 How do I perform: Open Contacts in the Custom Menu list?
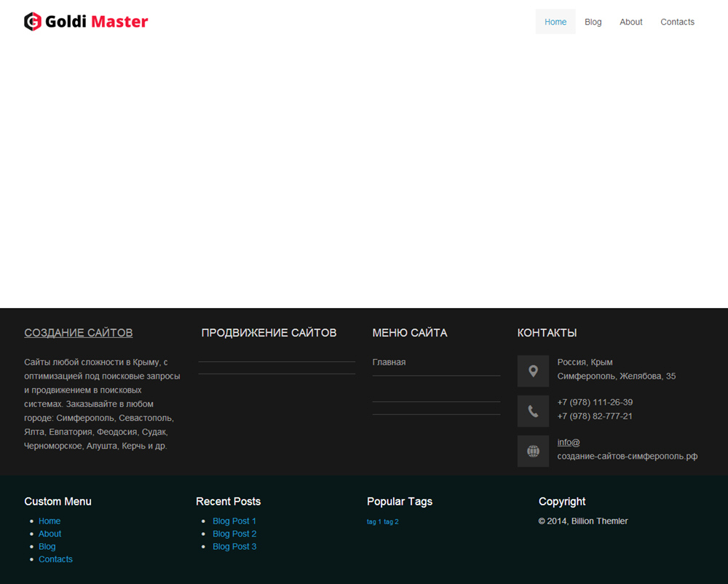(x=55, y=559)
